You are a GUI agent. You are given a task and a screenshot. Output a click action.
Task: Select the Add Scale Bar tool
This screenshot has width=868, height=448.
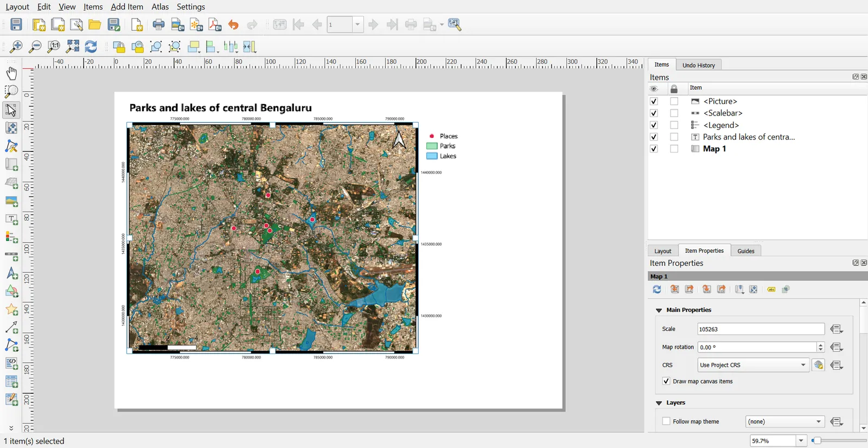(11, 255)
